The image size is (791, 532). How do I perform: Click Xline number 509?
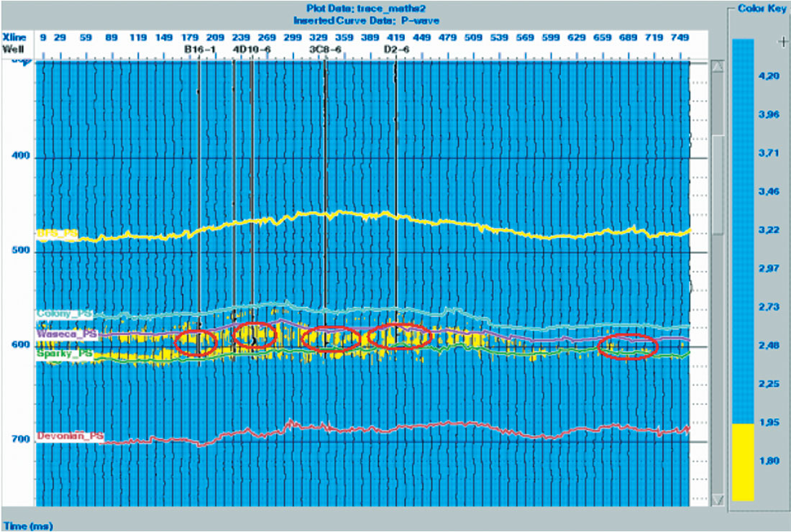[473, 37]
